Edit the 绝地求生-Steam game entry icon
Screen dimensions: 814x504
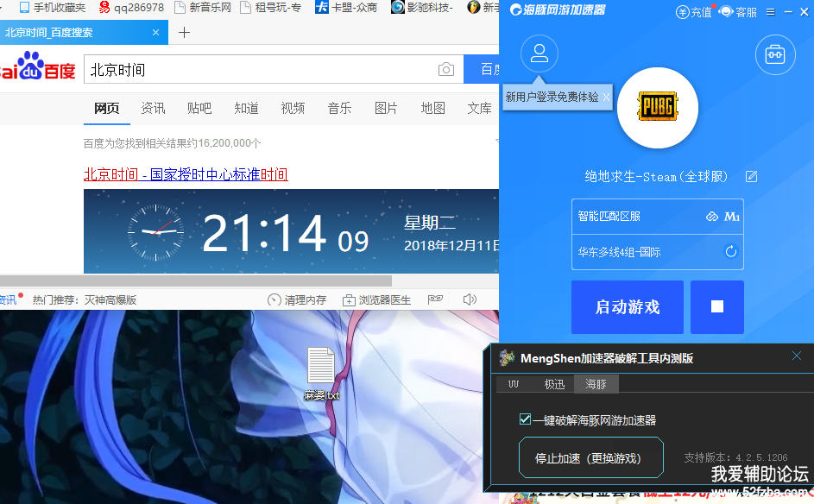pyautogui.click(x=751, y=176)
